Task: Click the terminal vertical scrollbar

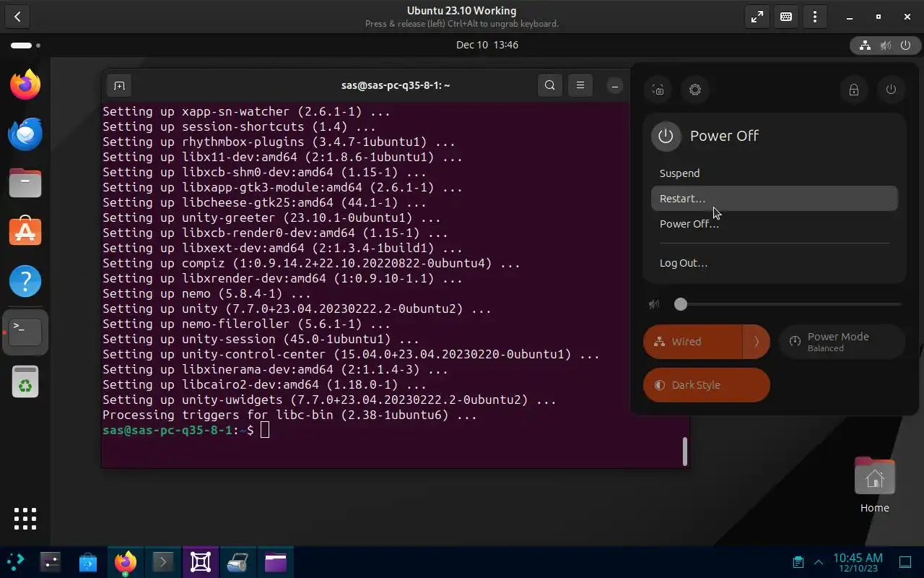Action: pos(684,452)
